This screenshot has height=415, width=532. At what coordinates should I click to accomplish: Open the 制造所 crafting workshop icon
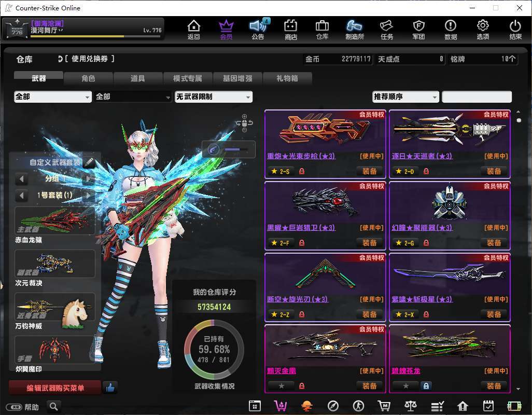(x=354, y=30)
